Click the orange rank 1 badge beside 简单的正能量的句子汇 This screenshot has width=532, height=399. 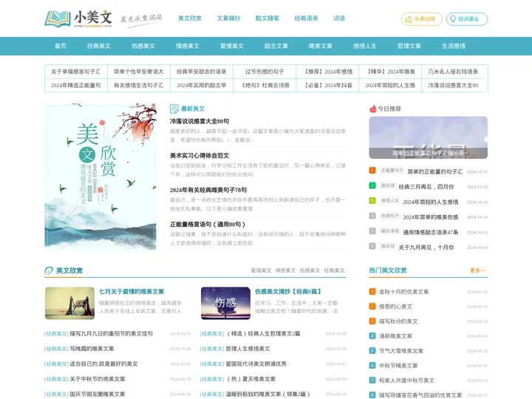[x=372, y=171]
